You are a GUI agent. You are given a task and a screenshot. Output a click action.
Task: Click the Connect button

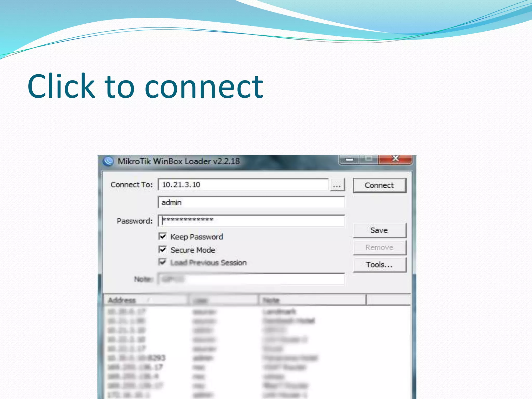[x=379, y=185]
